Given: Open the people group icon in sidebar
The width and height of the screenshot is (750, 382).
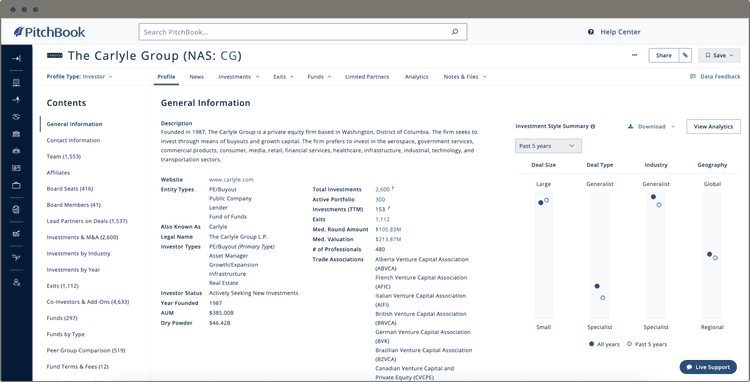Looking at the screenshot, I should 16,151.
